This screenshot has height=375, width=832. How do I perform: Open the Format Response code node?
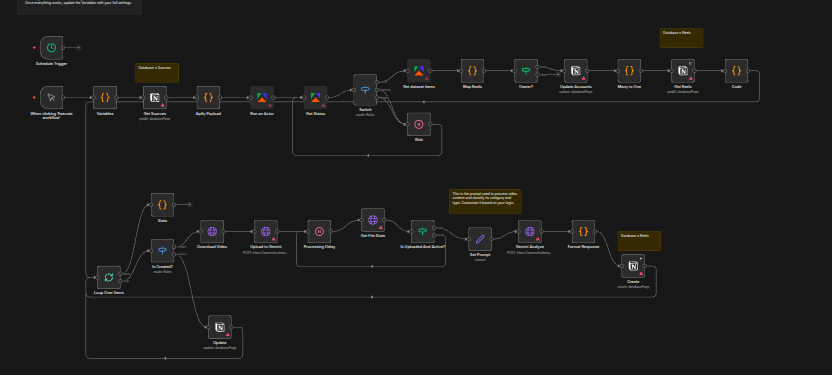coord(583,232)
